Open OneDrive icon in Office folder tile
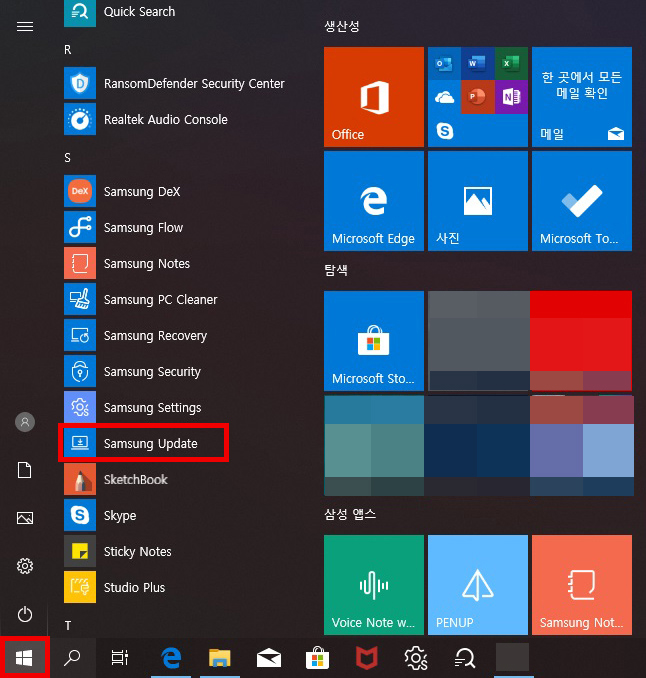Viewport: 646px width, 678px height. (x=444, y=97)
